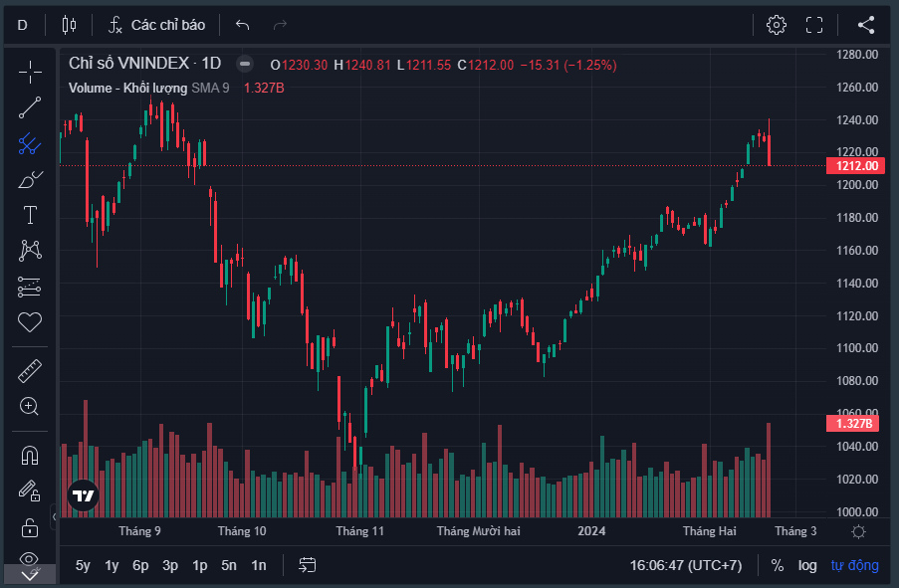The width and height of the screenshot is (899, 588).
Task: Choose the ruler measure tool
Action: click(30, 371)
